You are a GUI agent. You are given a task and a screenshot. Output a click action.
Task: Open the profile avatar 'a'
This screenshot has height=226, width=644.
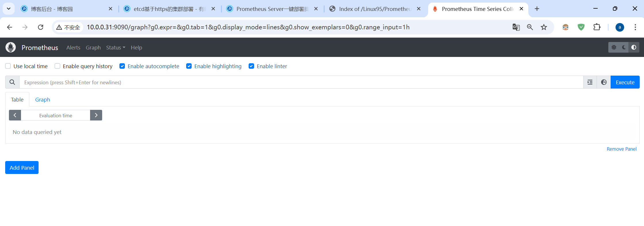tap(620, 27)
